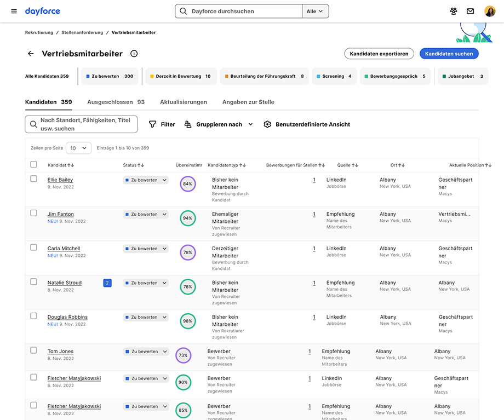
Task: Expand the Gruppieren nach dropdown
Action: click(x=250, y=124)
